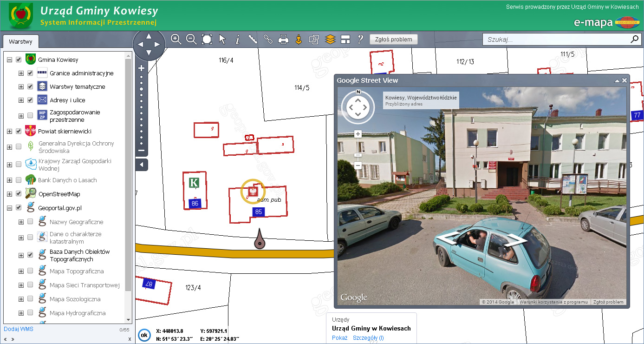
Task: Open the print map tool
Action: point(283,40)
